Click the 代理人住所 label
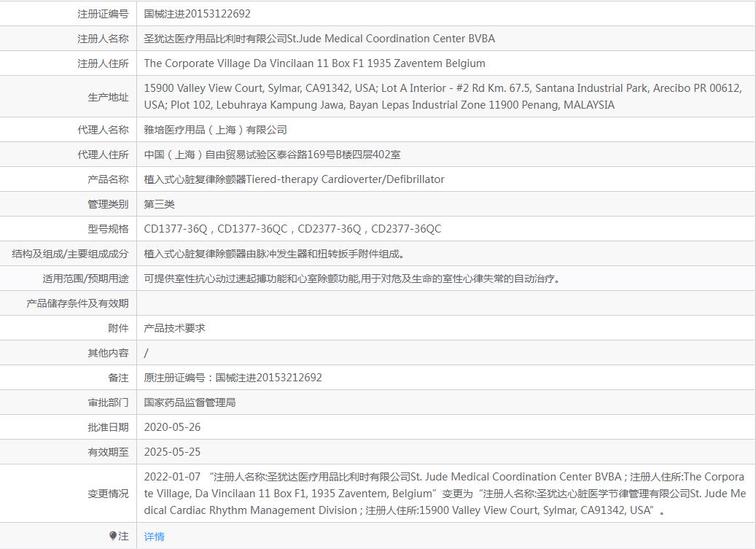The image size is (756, 549). pos(103,155)
